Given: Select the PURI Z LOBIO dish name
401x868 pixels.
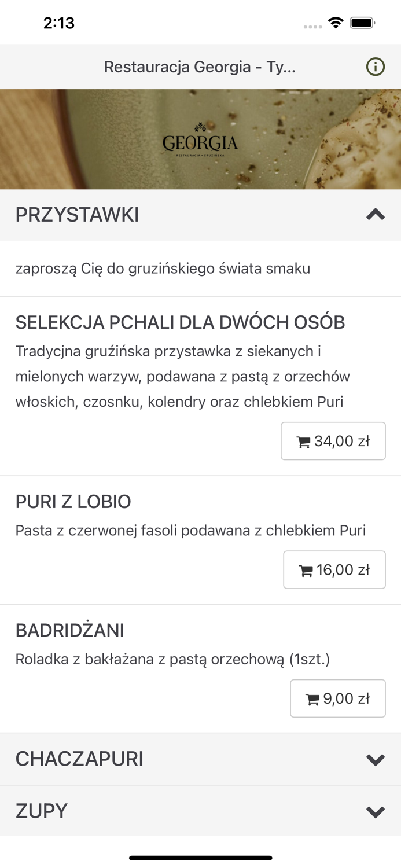Looking at the screenshot, I should [73, 502].
